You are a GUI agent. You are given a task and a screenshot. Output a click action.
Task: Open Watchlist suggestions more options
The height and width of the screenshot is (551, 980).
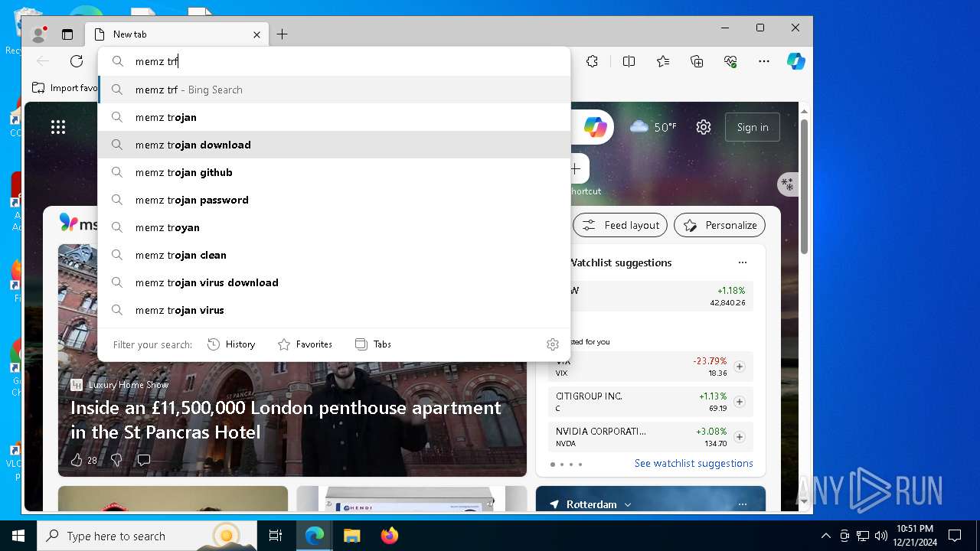742,262
